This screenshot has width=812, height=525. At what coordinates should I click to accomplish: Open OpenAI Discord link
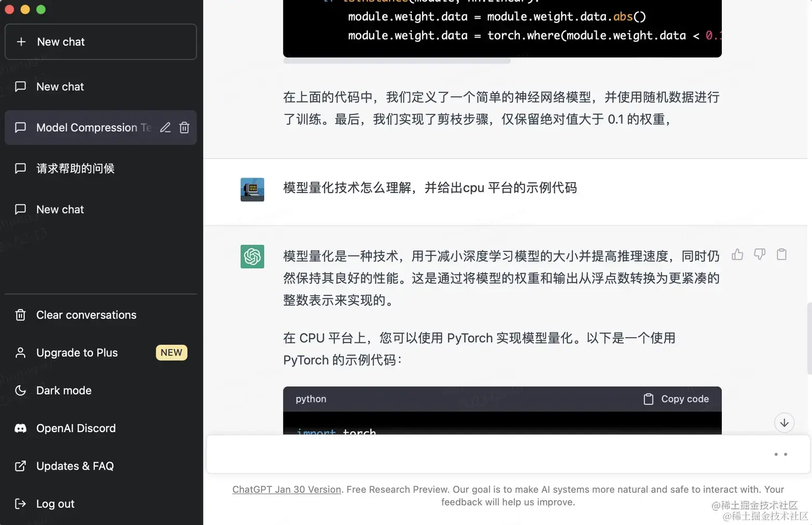[x=100, y=428]
